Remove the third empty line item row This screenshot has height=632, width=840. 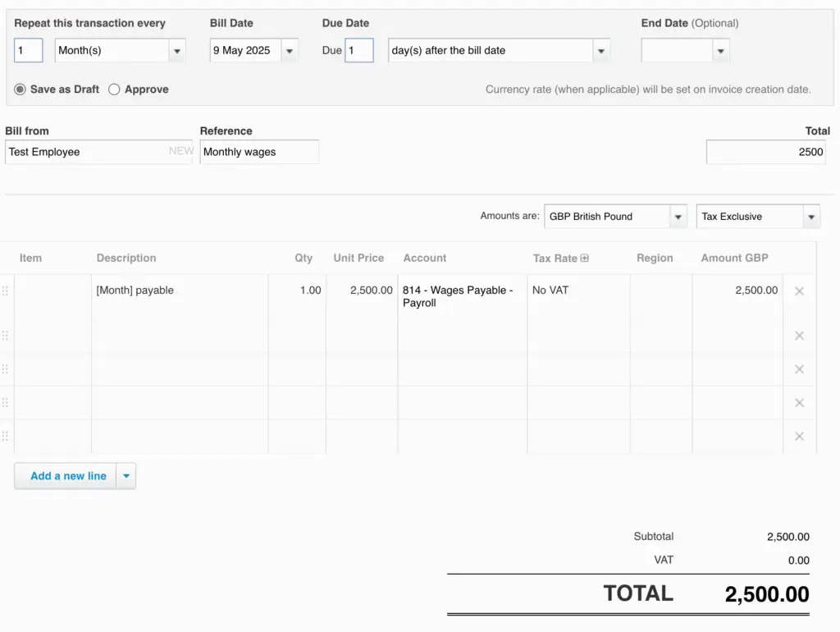pos(799,403)
